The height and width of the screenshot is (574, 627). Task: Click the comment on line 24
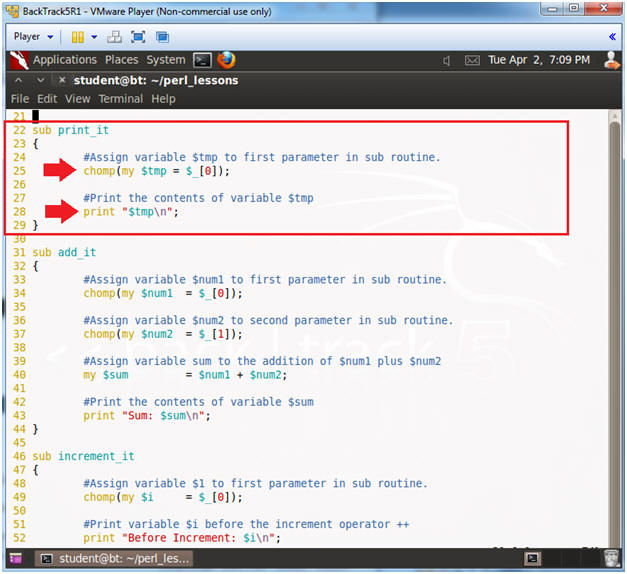[262, 157]
